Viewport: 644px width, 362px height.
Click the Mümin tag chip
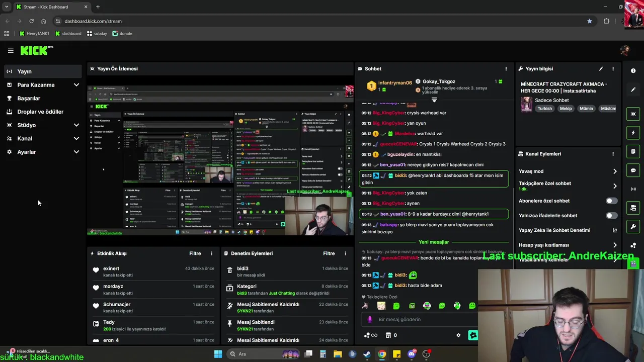tap(586, 108)
